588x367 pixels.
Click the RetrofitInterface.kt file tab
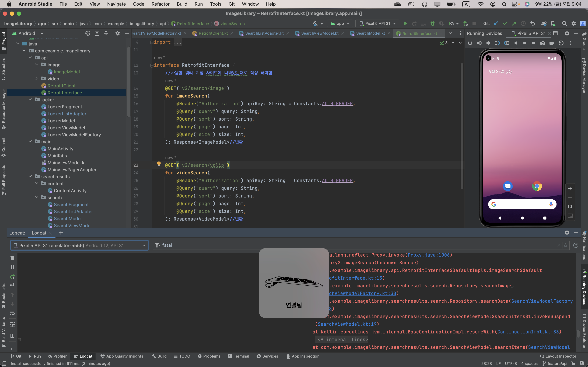[419, 33]
